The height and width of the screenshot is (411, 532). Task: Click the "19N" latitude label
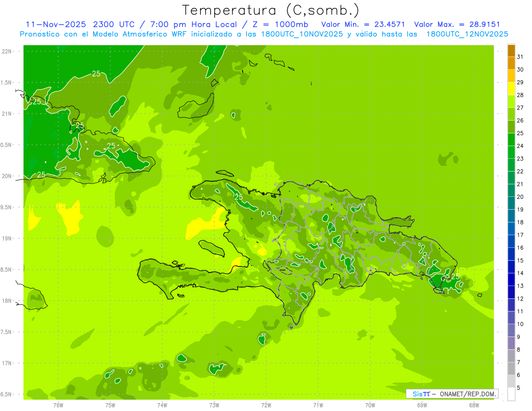pyautogui.click(x=7, y=239)
